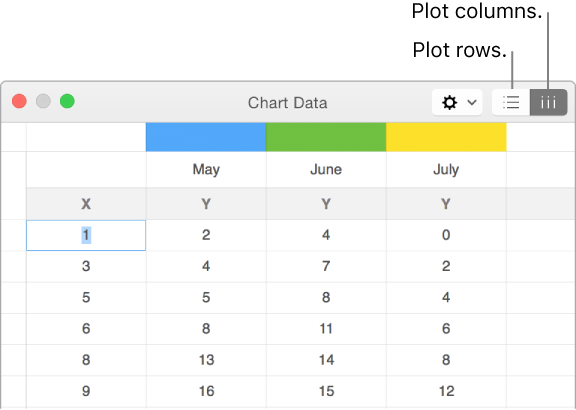
Task: Select June column cell with value 14
Action: (326, 360)
